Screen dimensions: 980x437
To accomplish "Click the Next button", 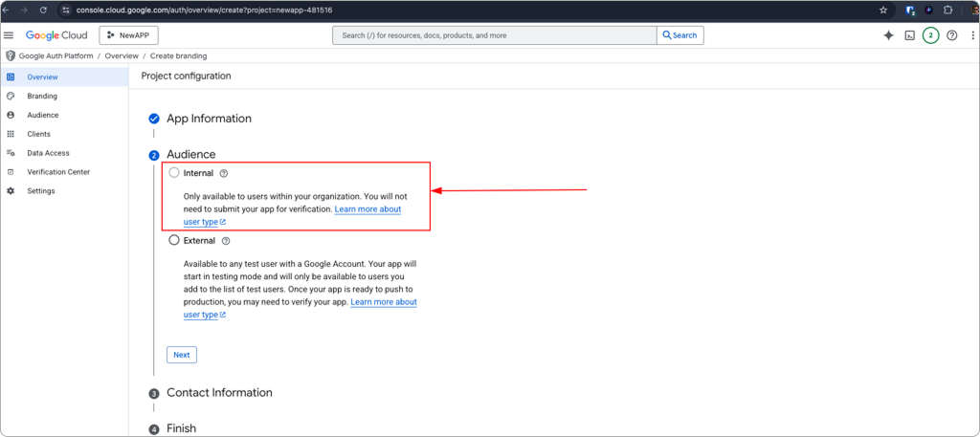I will pos(181,355).
